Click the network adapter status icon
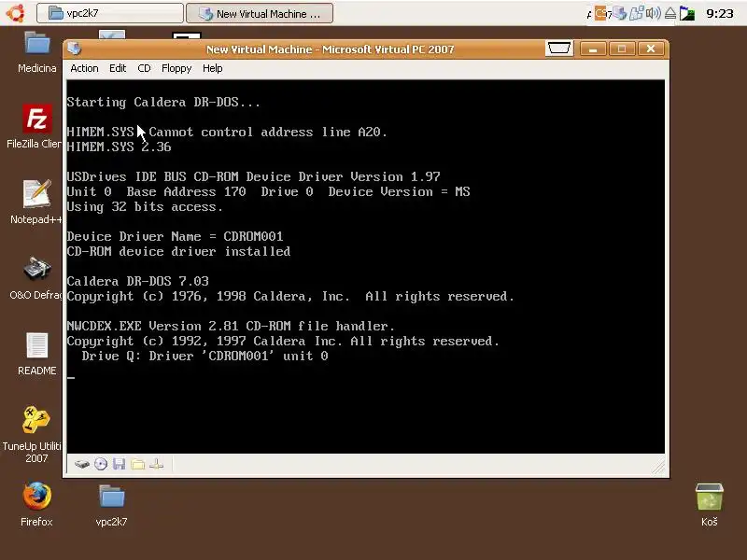 tap(156, 464)
